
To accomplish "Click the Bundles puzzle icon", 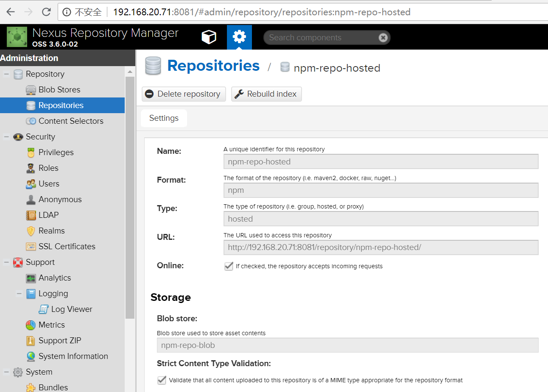I will tap(31, 388).
